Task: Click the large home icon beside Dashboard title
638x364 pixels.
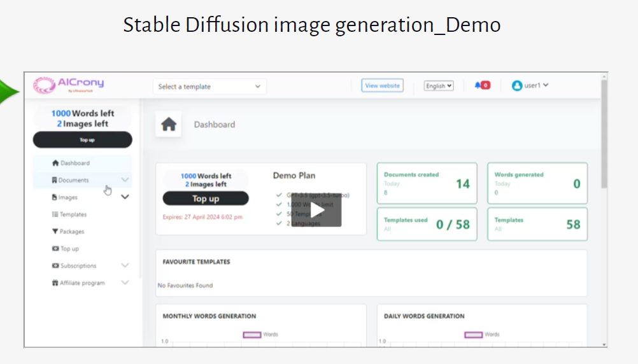Action: 169,124
